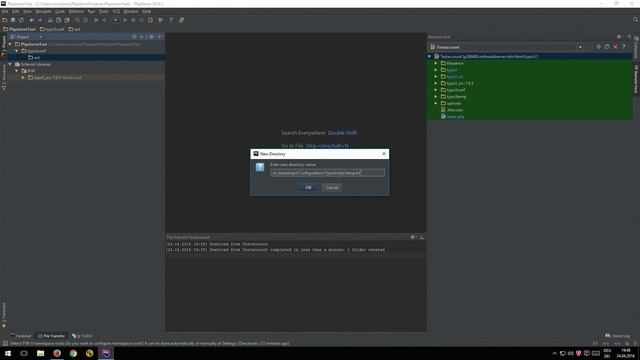The height and width of the screenshot is (360, 640).
Task: Collapse the PhpstormTest project root node
Action: (10, 44)
